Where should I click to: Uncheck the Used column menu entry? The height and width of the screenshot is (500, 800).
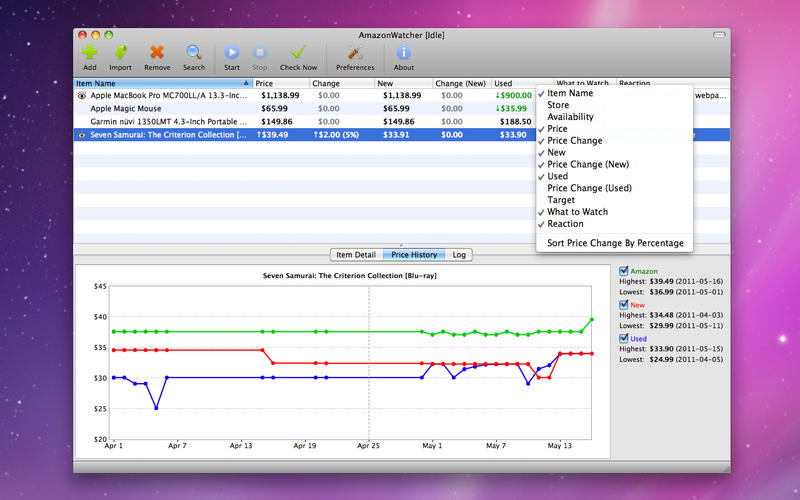(x=615, y=177)
